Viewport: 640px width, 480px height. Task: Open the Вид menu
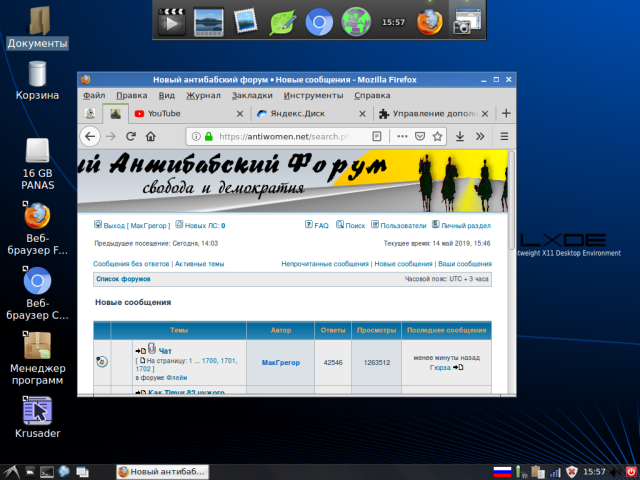coord(167,96)
